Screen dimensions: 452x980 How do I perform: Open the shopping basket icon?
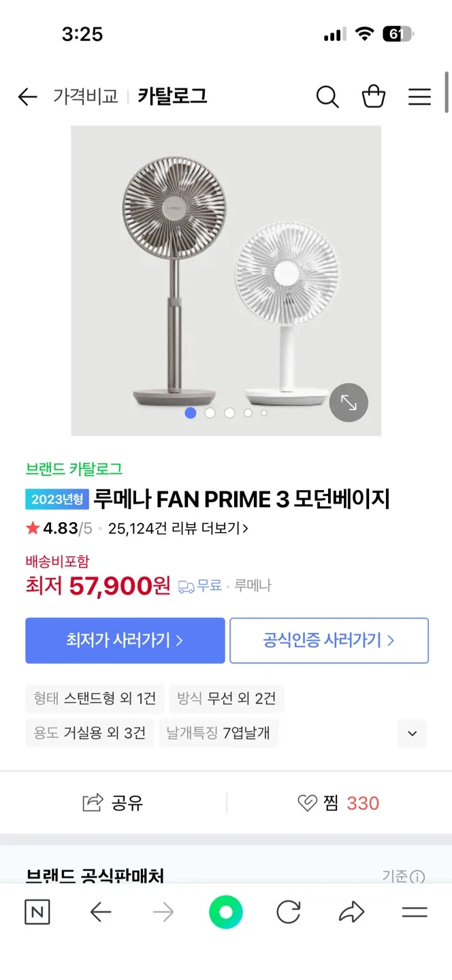[374, 97]
